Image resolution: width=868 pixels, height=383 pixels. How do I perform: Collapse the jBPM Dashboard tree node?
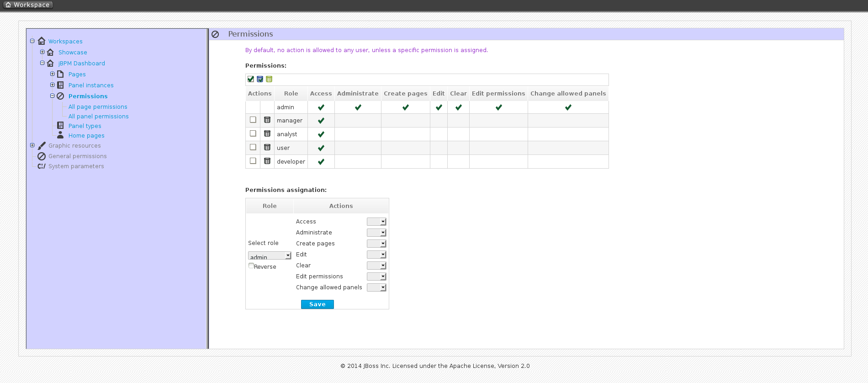[42, 63]
